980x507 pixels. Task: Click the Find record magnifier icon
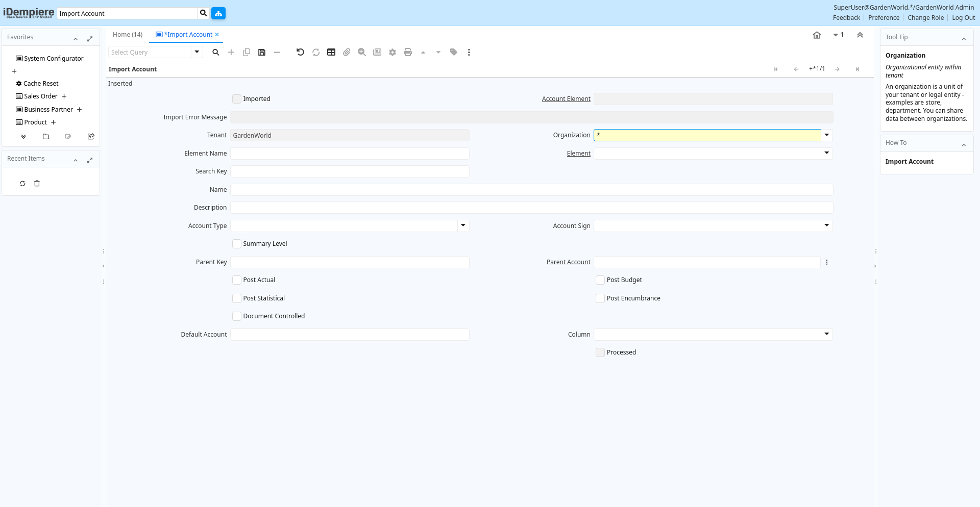(216, 52)
